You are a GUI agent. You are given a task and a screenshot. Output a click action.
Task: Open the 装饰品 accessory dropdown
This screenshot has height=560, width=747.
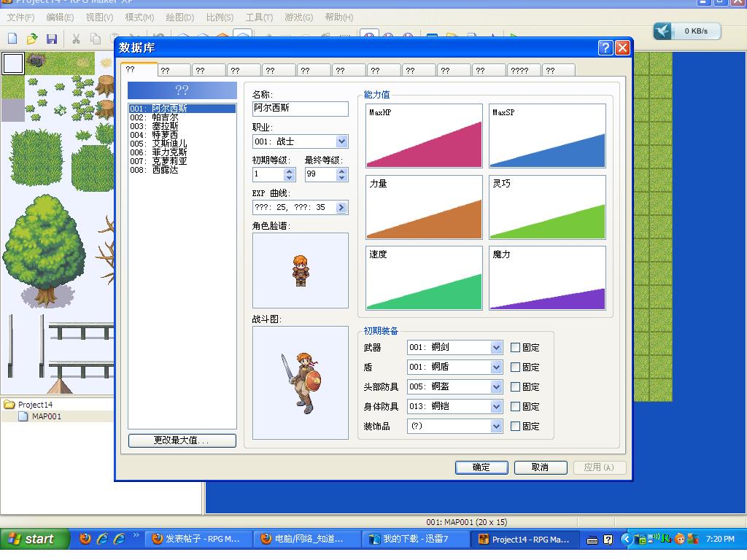click(x=496, y=426)
